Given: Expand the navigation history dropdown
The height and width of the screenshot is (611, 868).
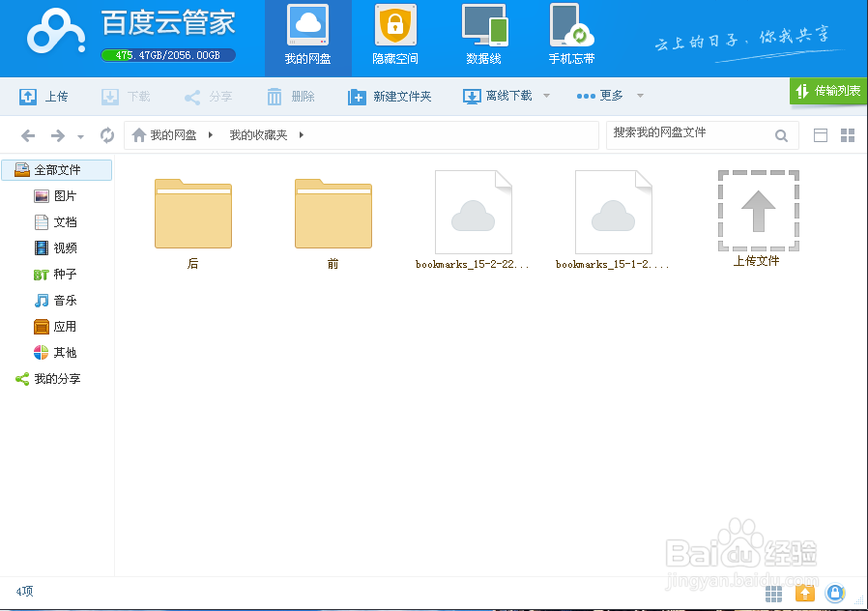Looking at the screenshot, I should click(81, 136).
